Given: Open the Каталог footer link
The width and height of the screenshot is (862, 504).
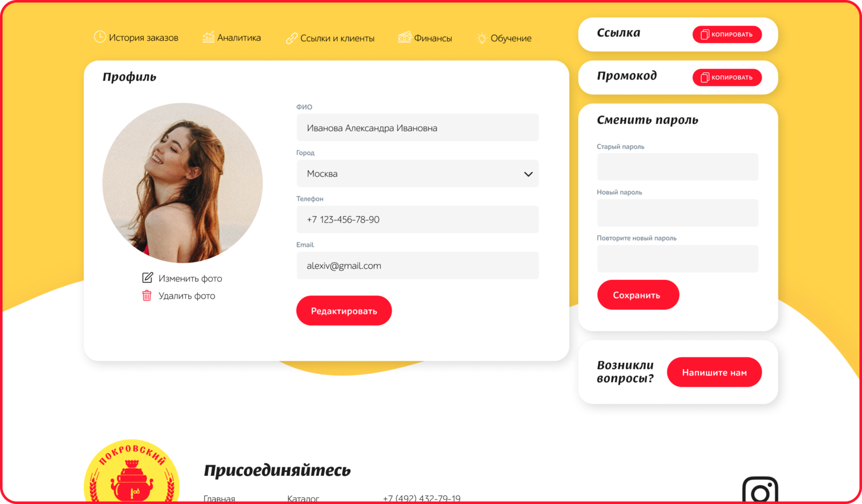Looking at the screenshot, I should (303, 498).
